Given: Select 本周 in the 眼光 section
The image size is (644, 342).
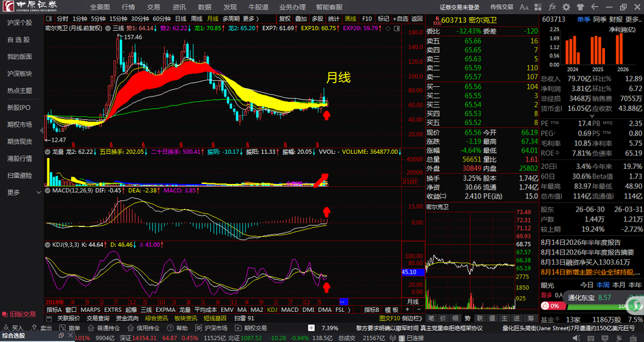Looking at the screenshot, I should pyautogui.click(x=603, y=285).
